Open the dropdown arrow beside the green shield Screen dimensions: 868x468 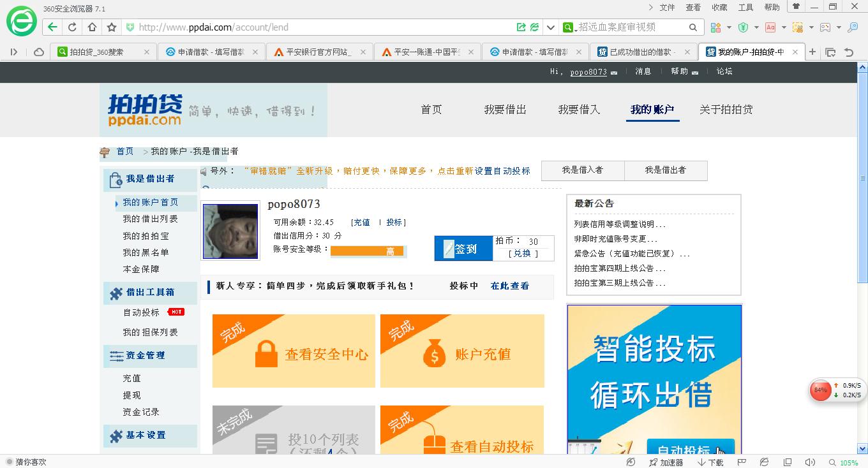pos(756,27)
